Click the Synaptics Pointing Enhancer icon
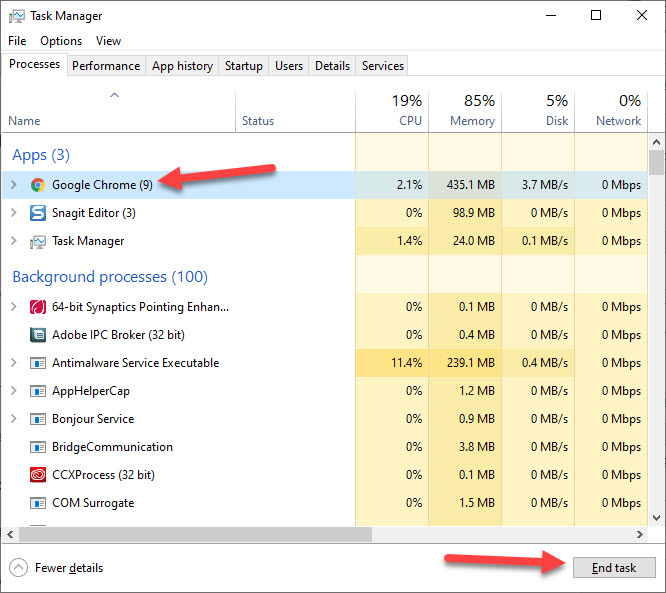The image size is (666, 593). pyautogui.click(x=38, y=307)
